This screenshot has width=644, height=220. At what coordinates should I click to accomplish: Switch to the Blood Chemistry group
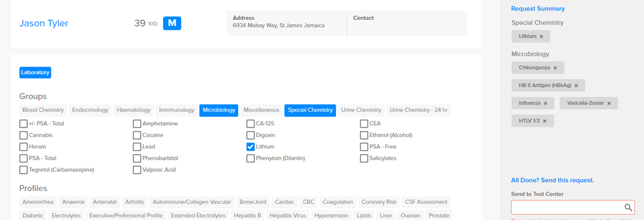[x=43, y=110]
